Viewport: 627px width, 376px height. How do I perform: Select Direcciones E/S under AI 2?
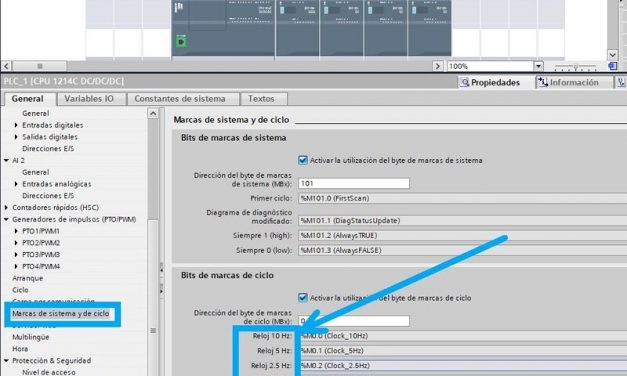48,196
